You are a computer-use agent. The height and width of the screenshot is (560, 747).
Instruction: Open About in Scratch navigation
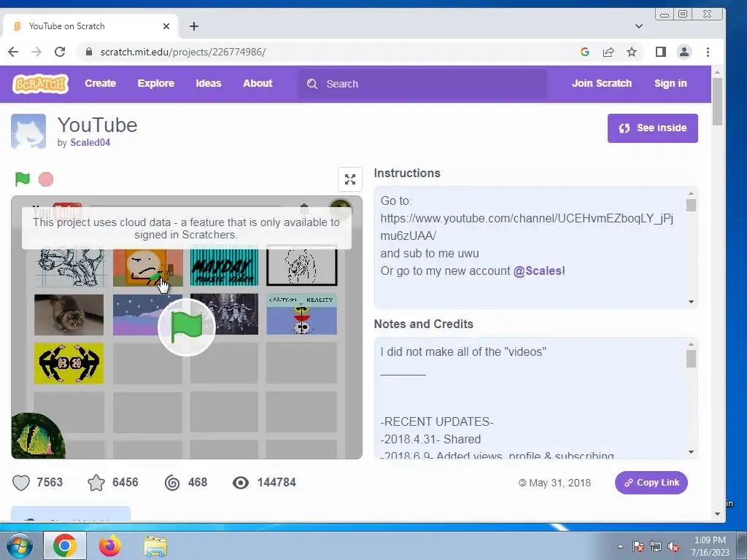pos(258,83)
